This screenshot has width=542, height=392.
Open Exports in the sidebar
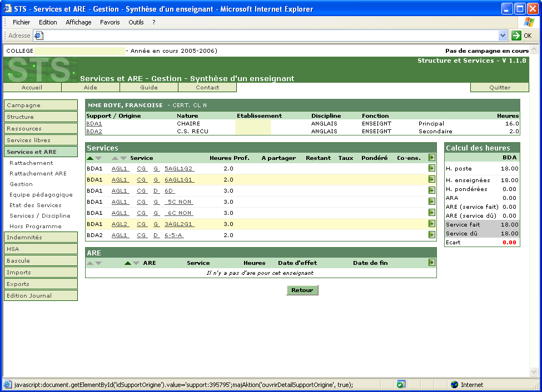41,284
